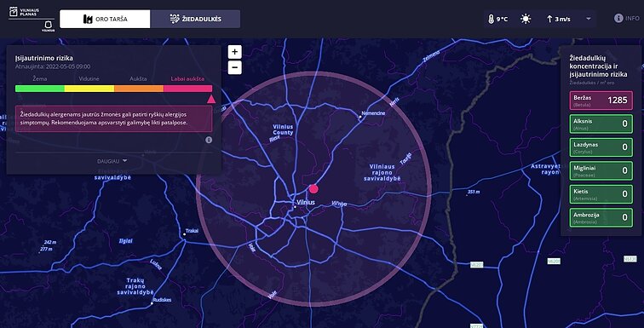Click the pollen allergy warning message box

(114, 118)
